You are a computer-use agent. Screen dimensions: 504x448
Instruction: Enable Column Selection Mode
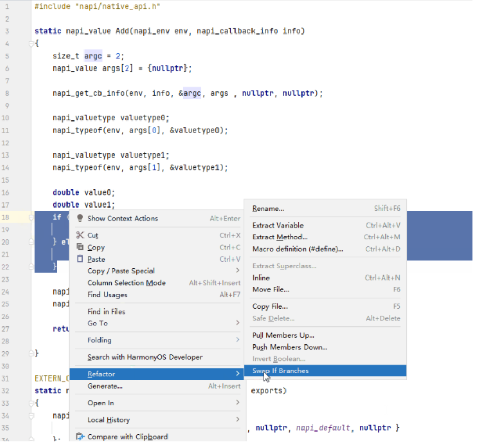126,283
